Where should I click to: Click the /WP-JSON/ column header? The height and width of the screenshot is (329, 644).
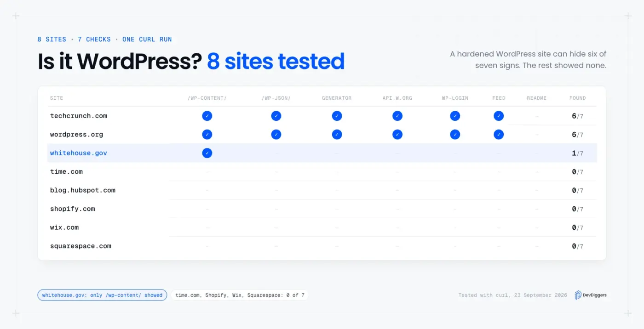pos(276,98)
